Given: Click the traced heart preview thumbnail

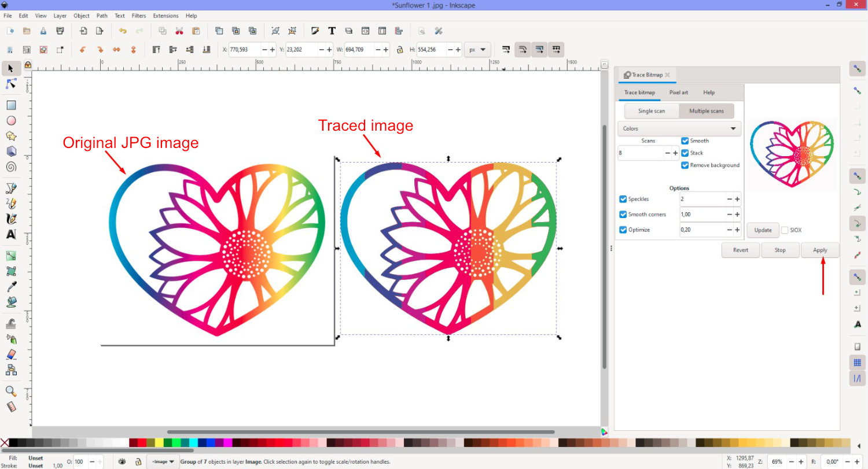Looking at the screenshot, I should (x=791, y=153).
